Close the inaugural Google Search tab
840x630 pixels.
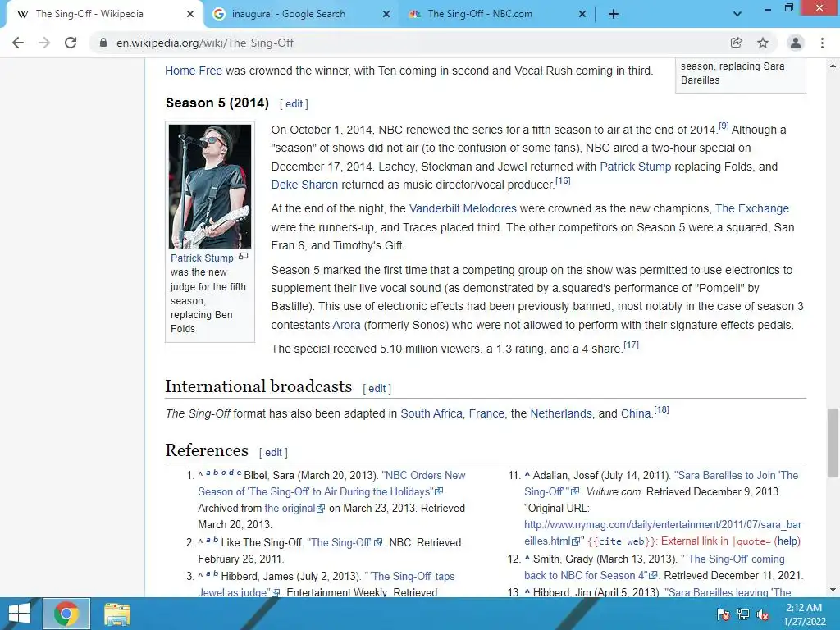click(x=386, y=15)
